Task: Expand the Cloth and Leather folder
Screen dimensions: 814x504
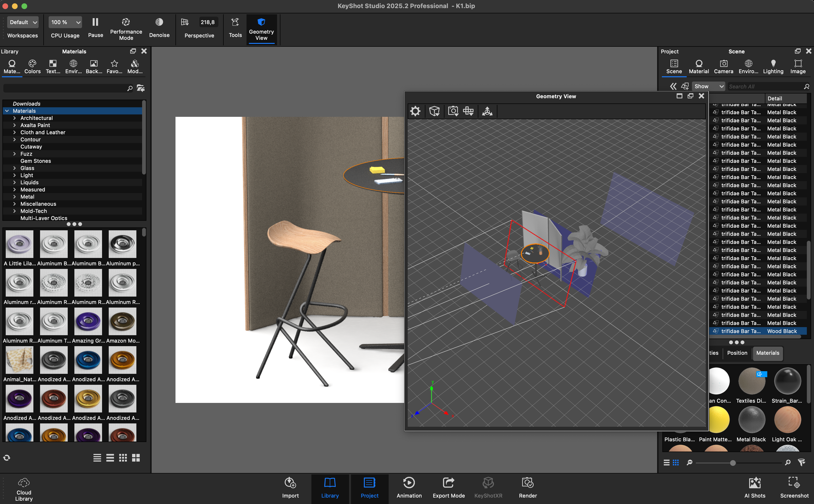Action: point(14,132)
